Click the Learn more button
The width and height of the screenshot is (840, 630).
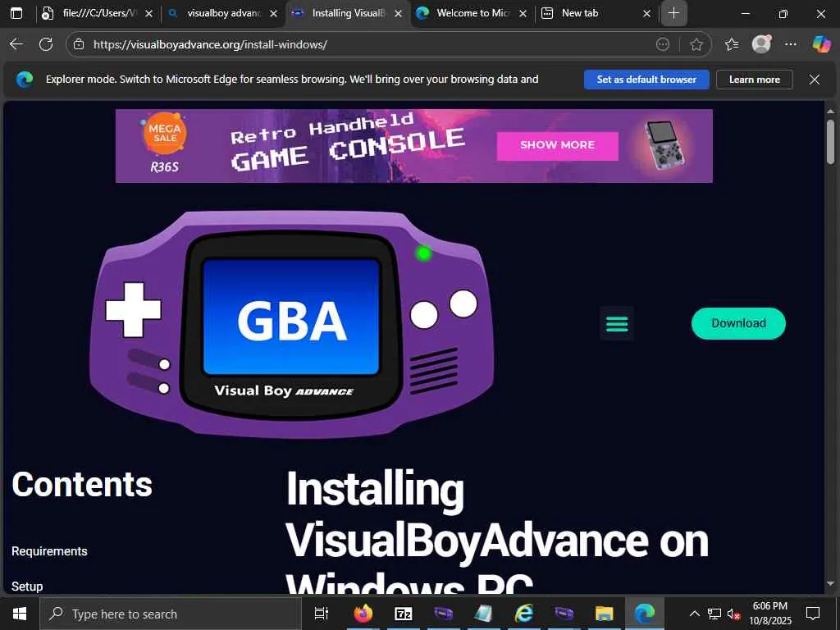(755, 80)
